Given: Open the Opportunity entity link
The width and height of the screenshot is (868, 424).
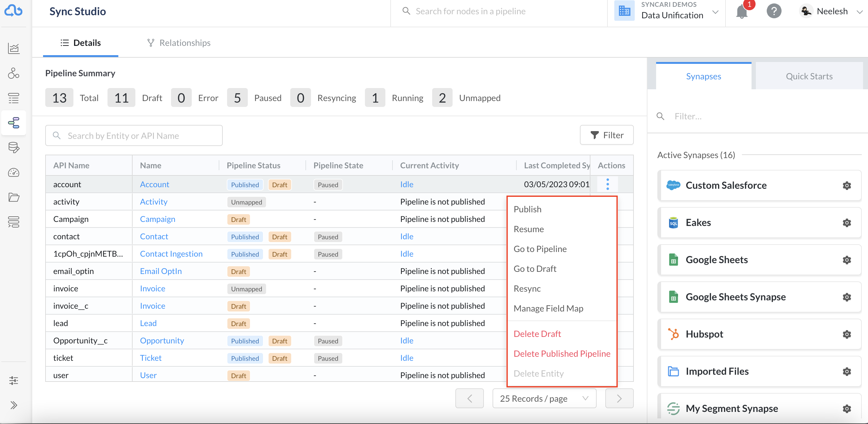Looking at the screenshot, I should [162, 340].
